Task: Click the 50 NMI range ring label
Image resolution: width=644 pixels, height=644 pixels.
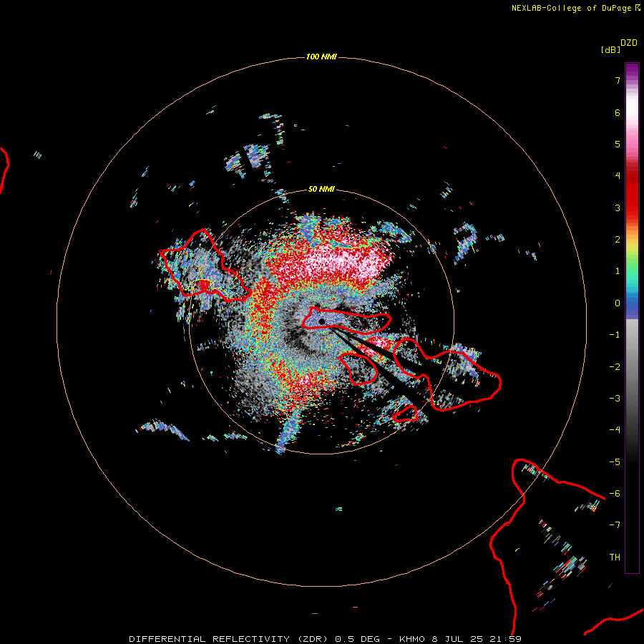Action: pos(321,189)
